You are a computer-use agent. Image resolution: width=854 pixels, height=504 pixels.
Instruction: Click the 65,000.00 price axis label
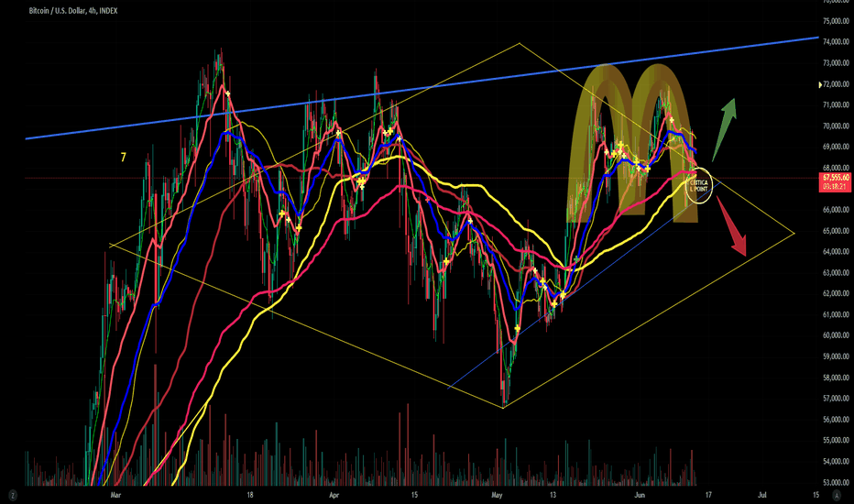(836, 231)
